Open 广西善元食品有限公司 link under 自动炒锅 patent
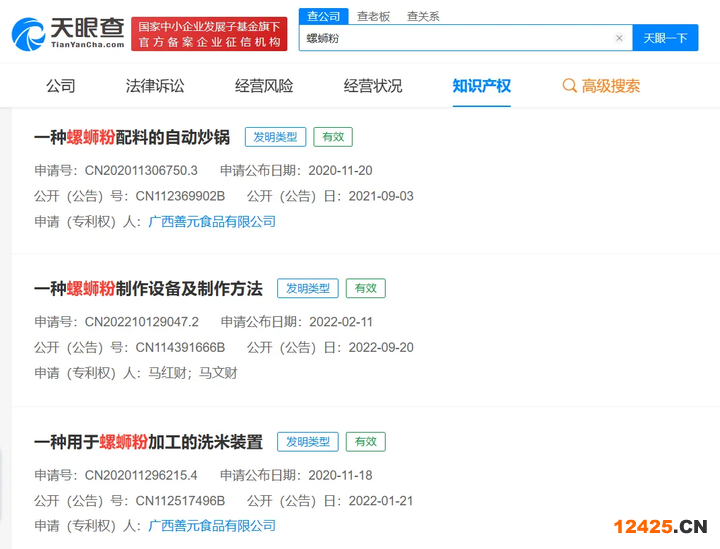Image resolution: width=720 pixels, height=549 pixels. point(212,222)
